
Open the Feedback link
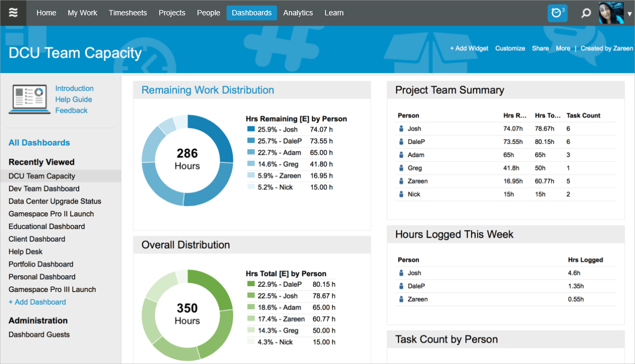click(71, 110)
